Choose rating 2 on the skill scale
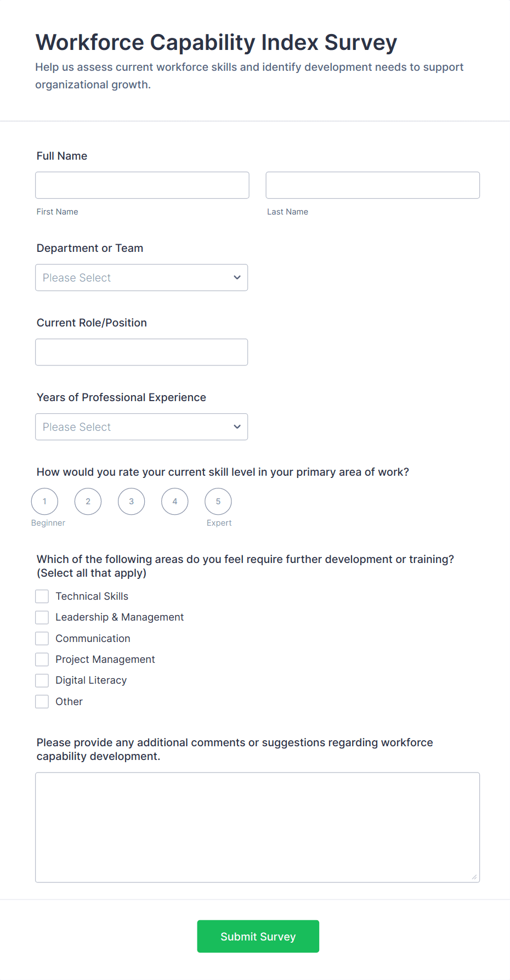This screenshot has height=980, width=510. pos(88,501)
